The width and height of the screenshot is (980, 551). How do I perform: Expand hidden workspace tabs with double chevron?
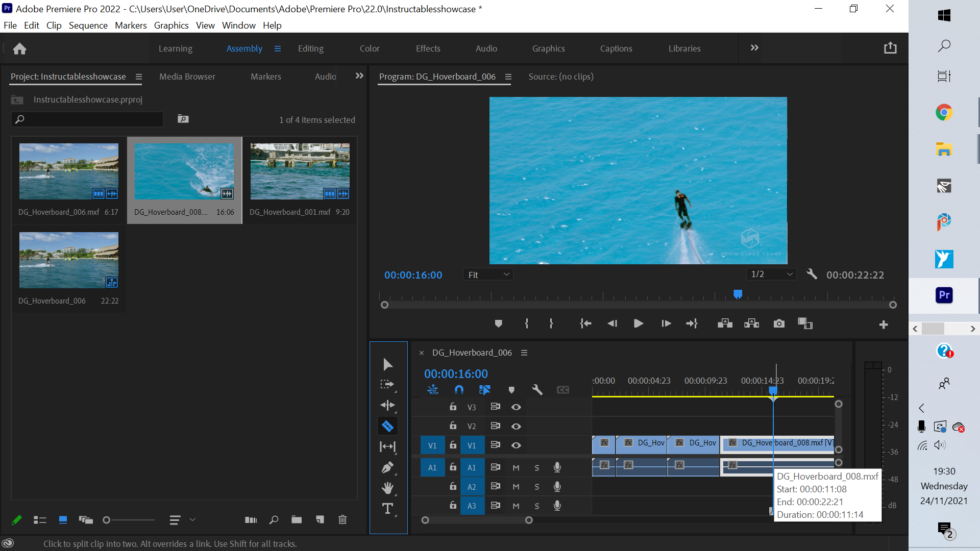click(754, 48)
